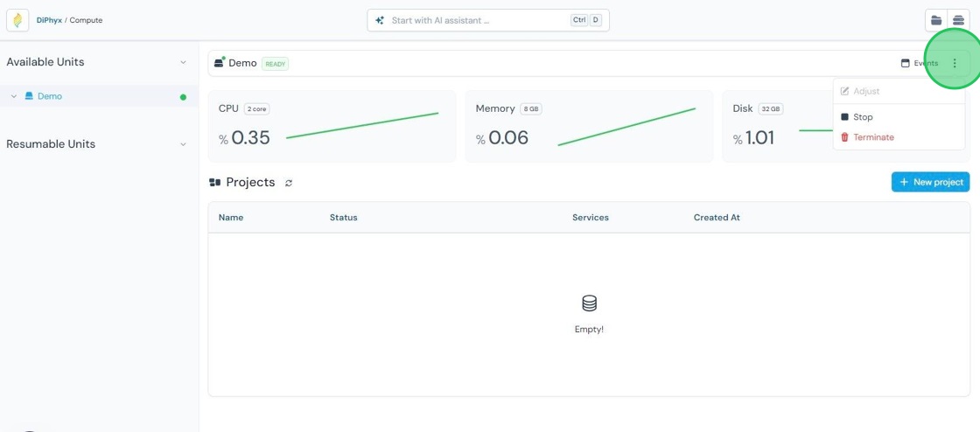
Task: Click the Demo unit icon in sidebar
Action: 29,96
